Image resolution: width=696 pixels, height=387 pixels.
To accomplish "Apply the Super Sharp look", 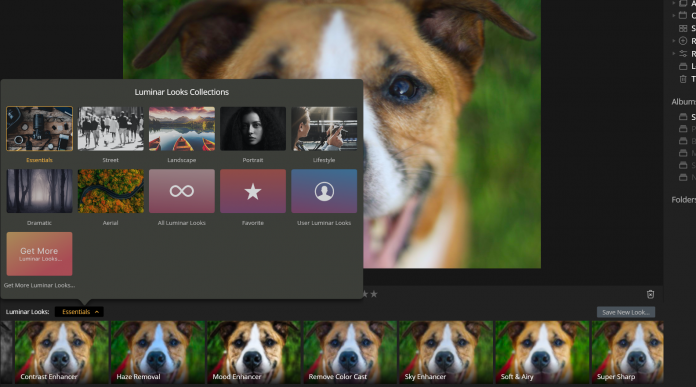I will (x=628, y=352).
